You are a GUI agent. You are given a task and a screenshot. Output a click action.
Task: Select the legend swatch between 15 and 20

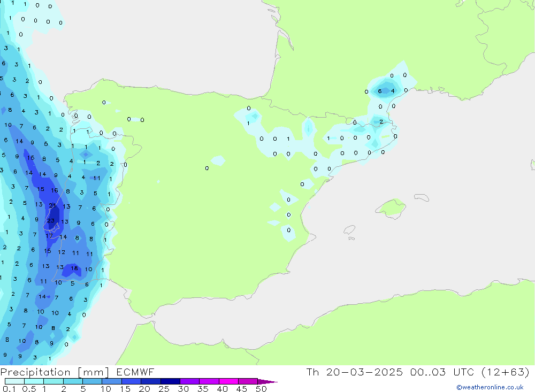point(132,381)
